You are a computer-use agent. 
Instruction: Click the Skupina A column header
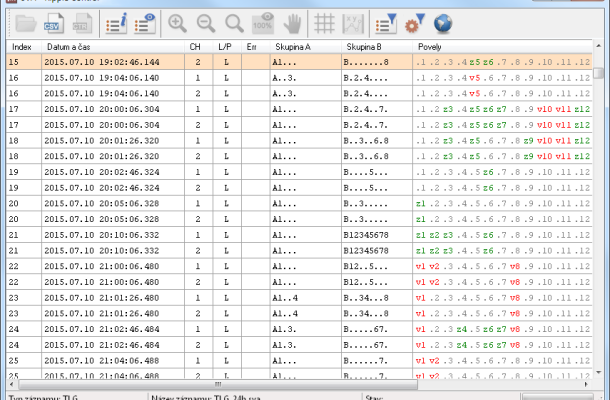click(x=293, y=46)
